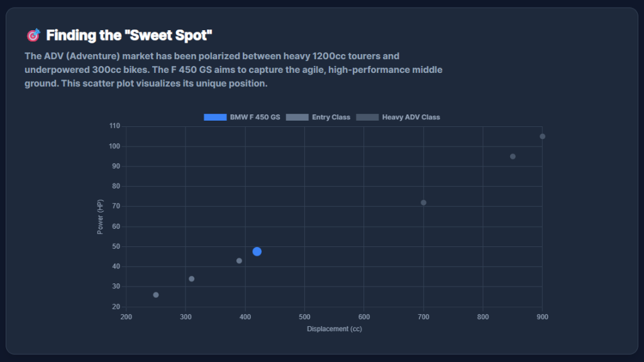Click the 110 tick label on the y-axis
644x362 pixels.
click(114, 126)
